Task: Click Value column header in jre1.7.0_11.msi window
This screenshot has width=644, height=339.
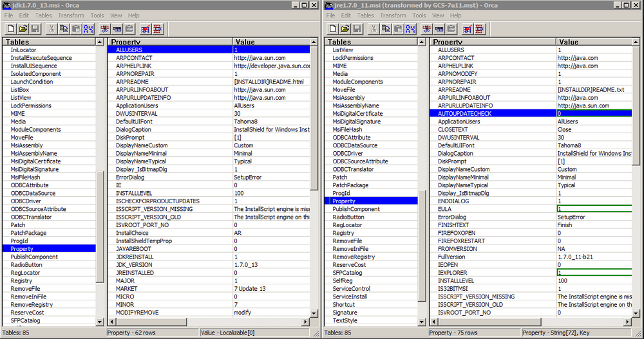Action: [594, 42]
